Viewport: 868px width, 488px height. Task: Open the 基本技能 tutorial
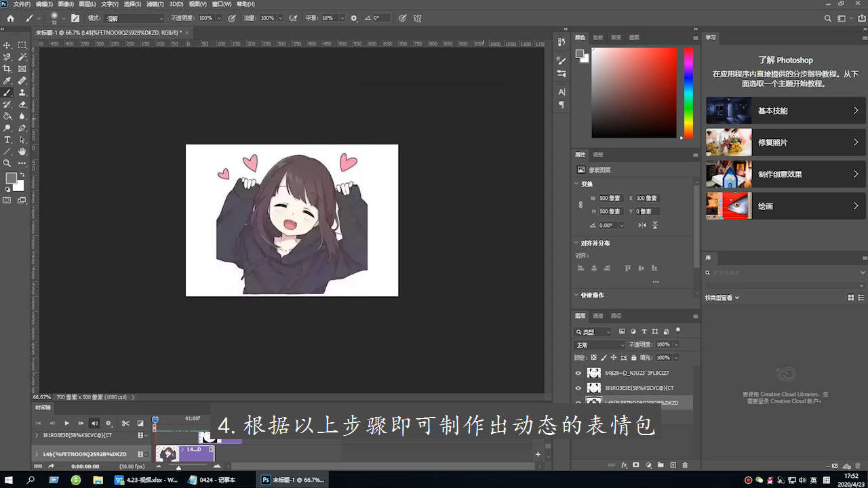coord(786,110)
